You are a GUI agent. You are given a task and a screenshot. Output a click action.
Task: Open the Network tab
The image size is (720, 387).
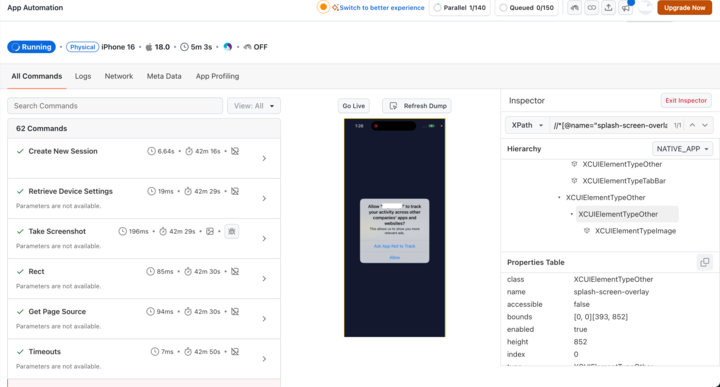[x=118, y=76]
